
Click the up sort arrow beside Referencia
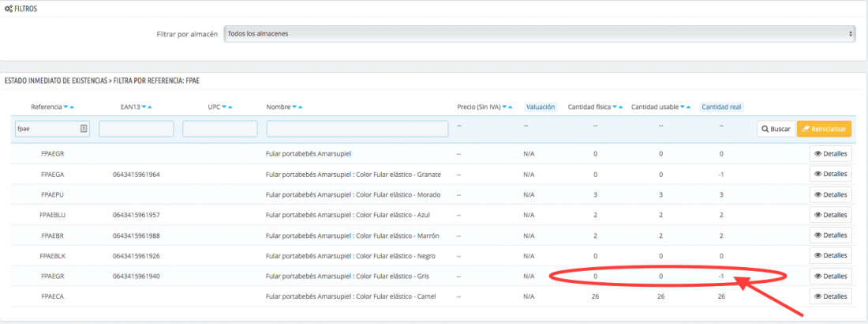pos(72,107)
